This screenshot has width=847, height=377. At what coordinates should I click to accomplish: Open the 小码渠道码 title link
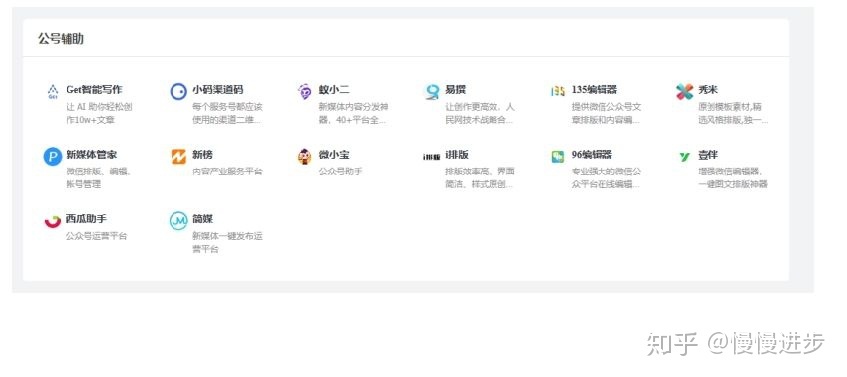tap(218, 89)
